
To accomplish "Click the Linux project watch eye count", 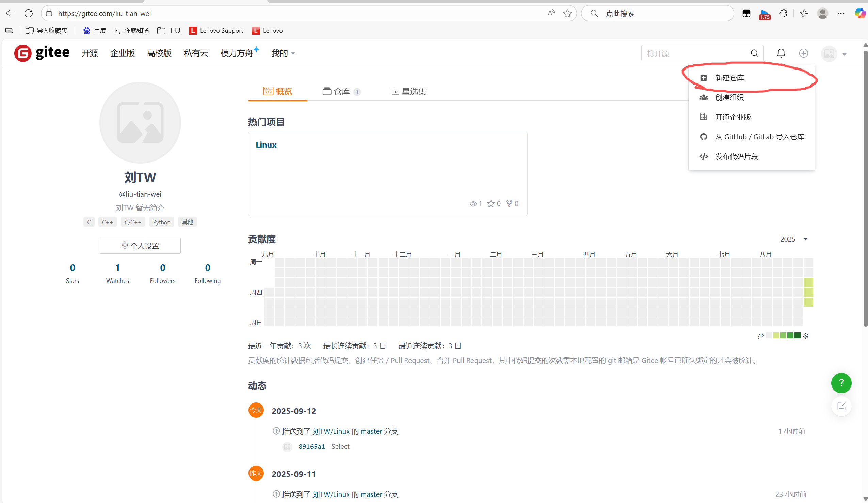I will pyautogui.click(x=476, y=204).
